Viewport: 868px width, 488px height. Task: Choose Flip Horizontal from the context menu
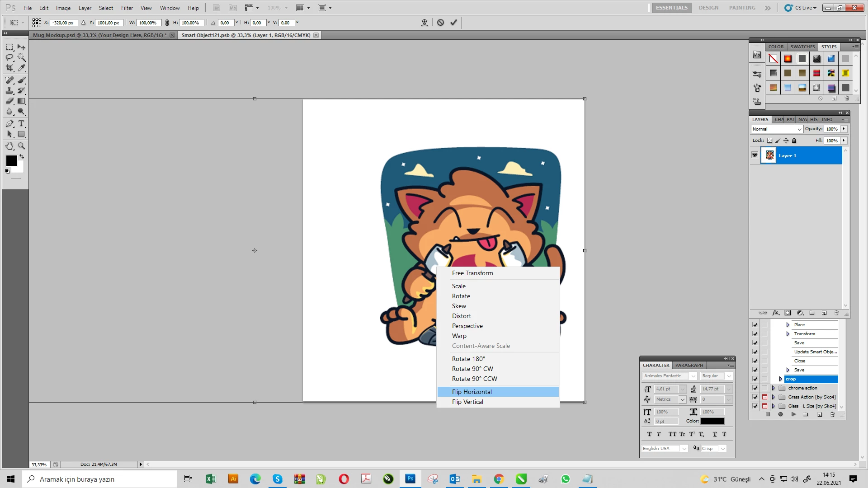coord(472,392)
